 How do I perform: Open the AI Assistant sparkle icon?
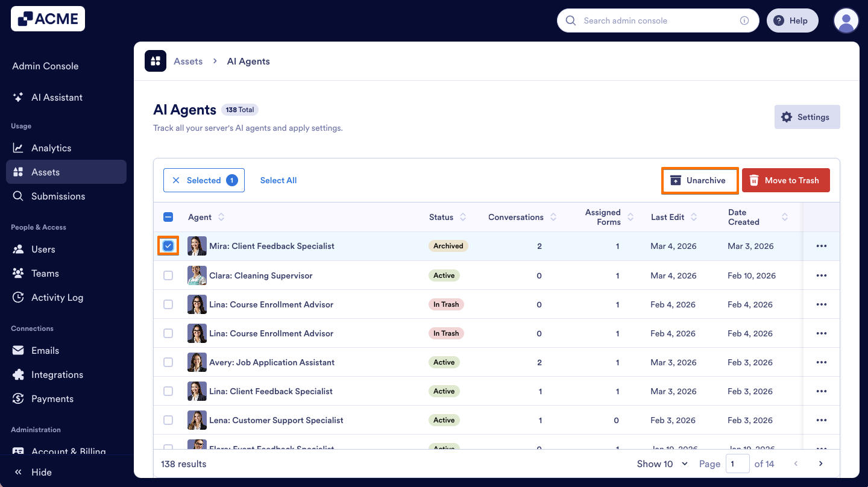[19, 97]
